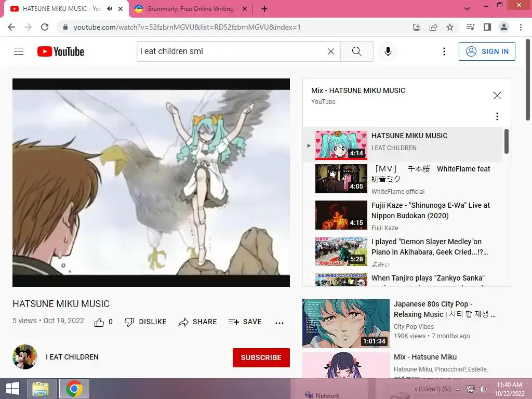The width and height of the screenshot is (532, 399).
Task: Open the Mix playlist three-dot options
Action: [497, 116]
